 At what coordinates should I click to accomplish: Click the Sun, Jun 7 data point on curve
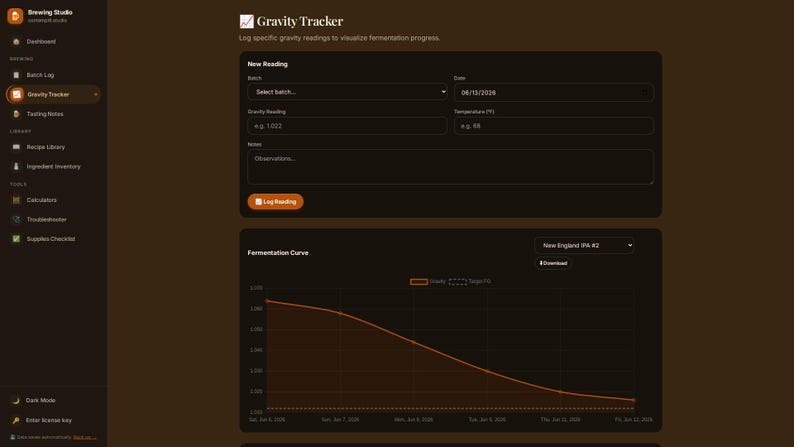tap(340, 313)
